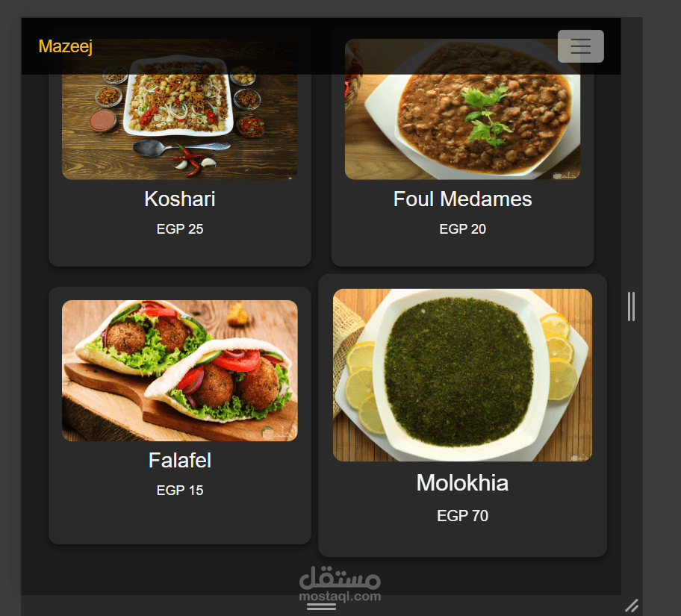
Task: Select the EGP 25 price label
Action: click(180, 229)
